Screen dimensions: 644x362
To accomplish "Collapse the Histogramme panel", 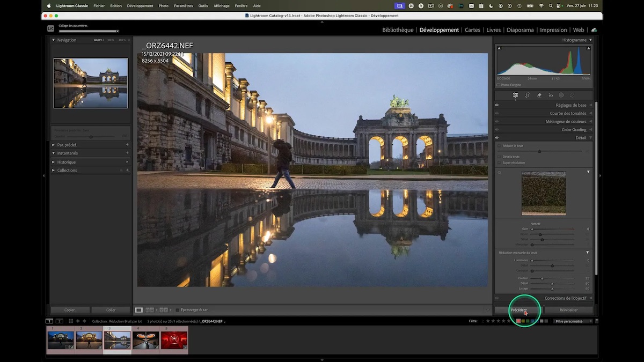I will coord(591,40).
